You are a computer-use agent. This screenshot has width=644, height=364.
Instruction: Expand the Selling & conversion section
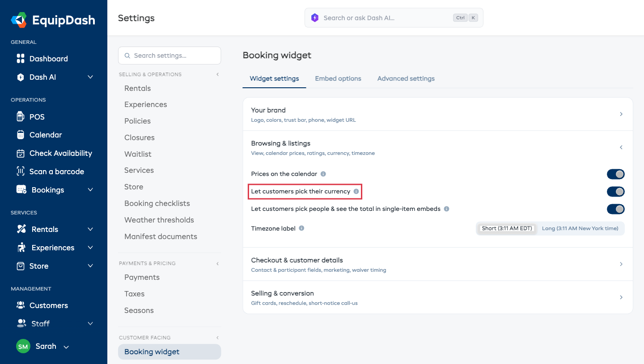[438, 297]
